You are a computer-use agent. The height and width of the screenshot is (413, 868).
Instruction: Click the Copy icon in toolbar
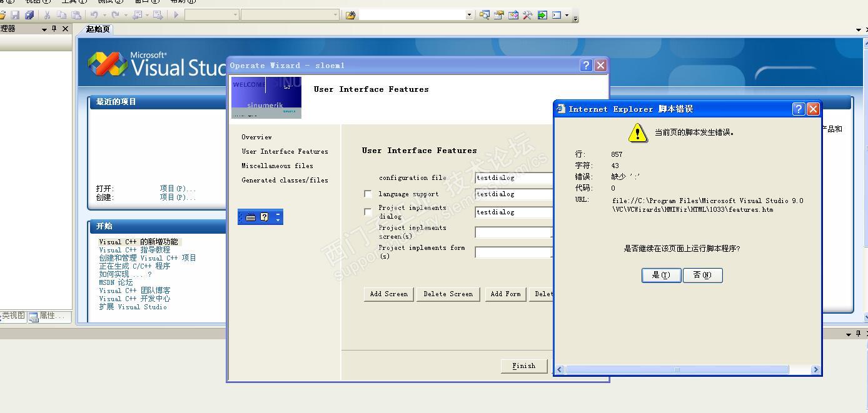click(61, 15)
